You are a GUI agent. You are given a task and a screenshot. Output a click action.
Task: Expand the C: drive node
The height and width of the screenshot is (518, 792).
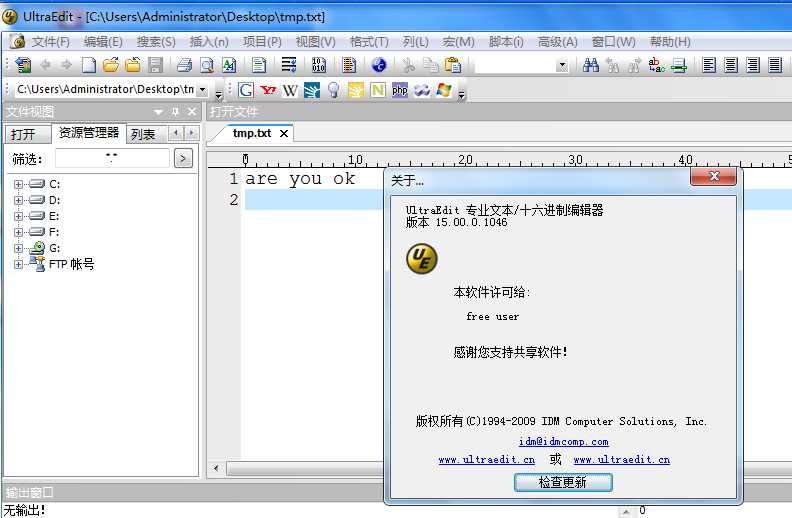[19, 184]
